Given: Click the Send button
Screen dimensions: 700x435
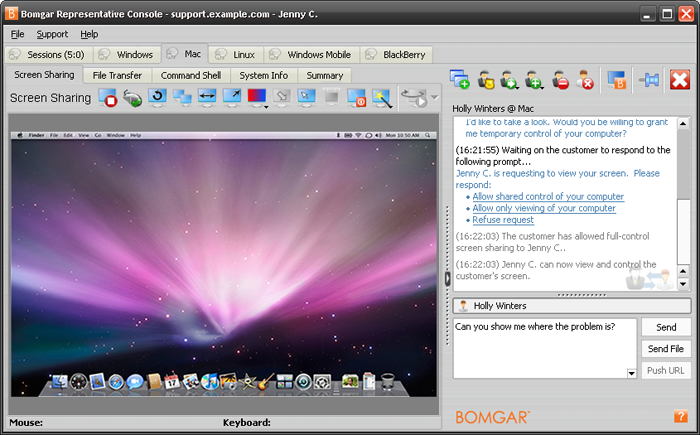Looking at the screenshot, I should pos(666,327).
